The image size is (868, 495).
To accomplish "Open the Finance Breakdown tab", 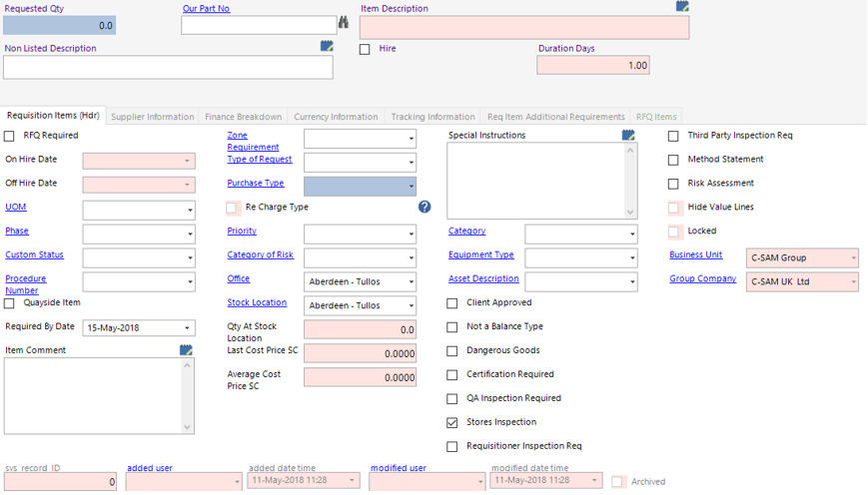I will coord(244,117).
